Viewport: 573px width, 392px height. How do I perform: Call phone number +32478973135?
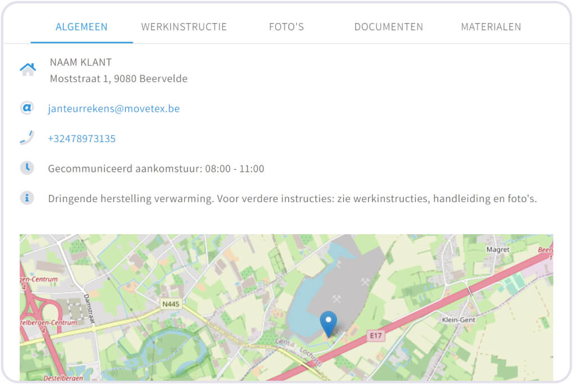click(x=82, y=139)
